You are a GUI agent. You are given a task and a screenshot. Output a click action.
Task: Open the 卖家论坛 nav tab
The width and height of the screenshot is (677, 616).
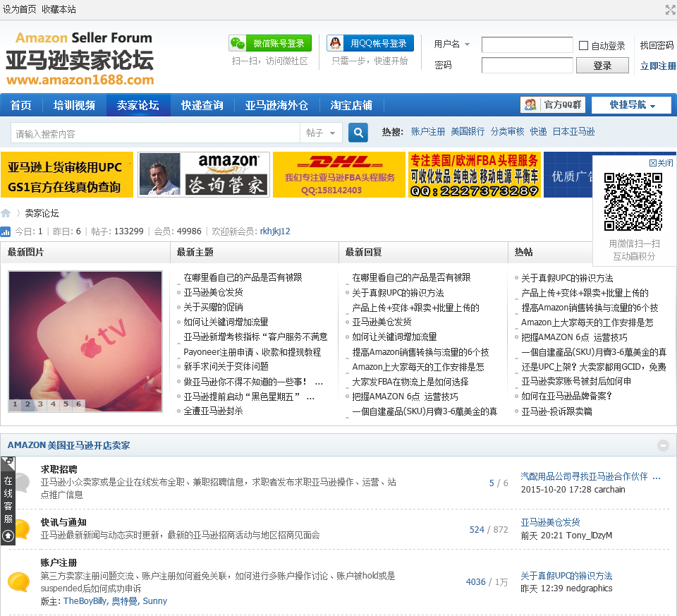pos(138,105)
